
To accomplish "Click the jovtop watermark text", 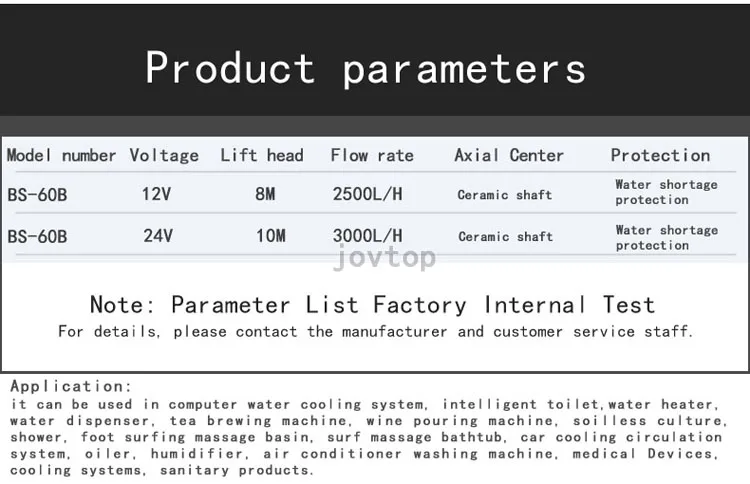I will coord(385,258).
